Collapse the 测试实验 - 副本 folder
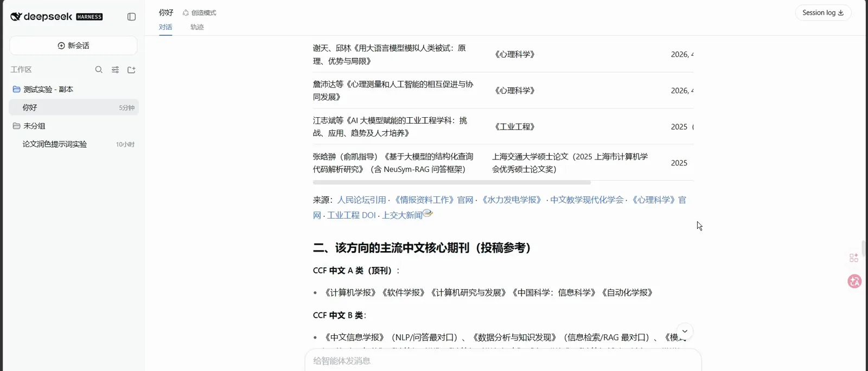868x371 pixels. coord(43,89)
